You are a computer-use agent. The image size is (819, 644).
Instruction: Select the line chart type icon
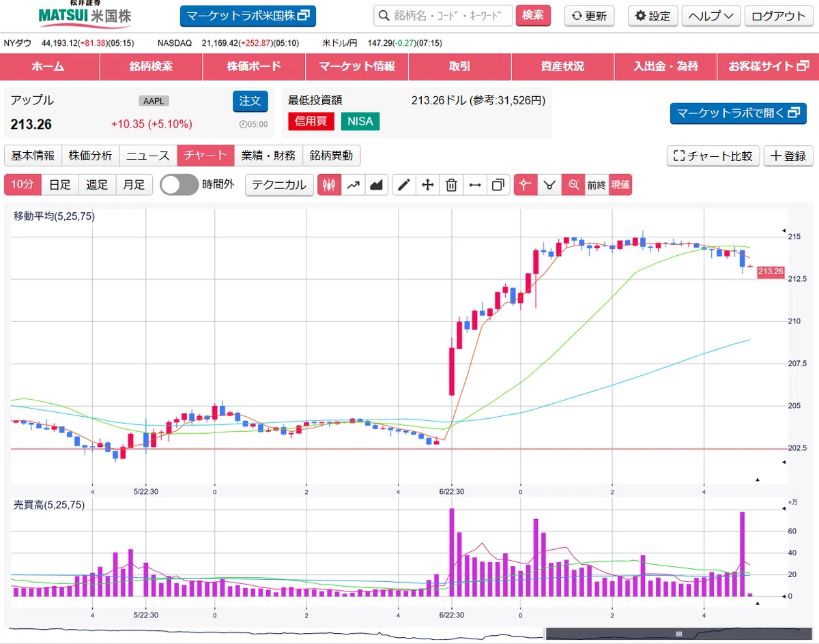[x=353, y=185]
